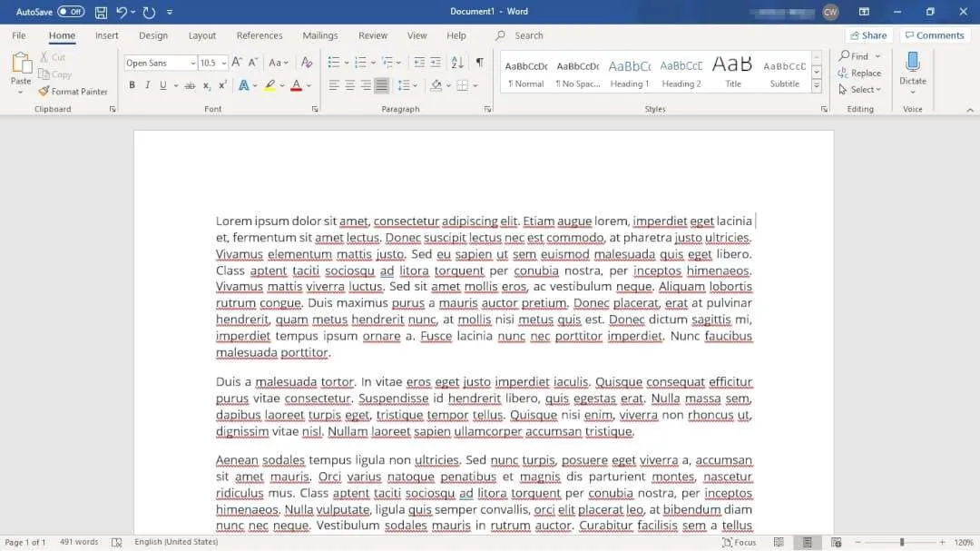This screenshot has width=980, height=551.
Task: Decrease font size with the shrink icon
Action: (x=253, y=63)
